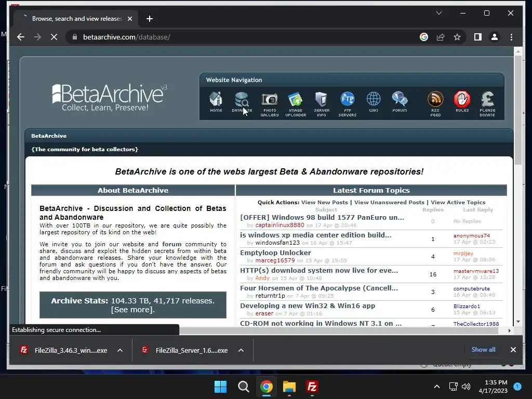Screen dimensions: 532x399
Task: Click View Unanswered Posts link
Action: (x=389, y=202)
